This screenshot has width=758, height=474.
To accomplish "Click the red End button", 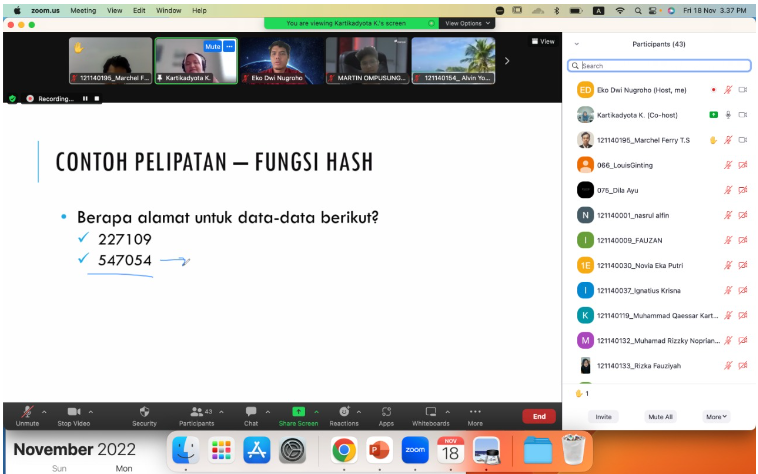I will pyautogui.click(x=539, y=416).
